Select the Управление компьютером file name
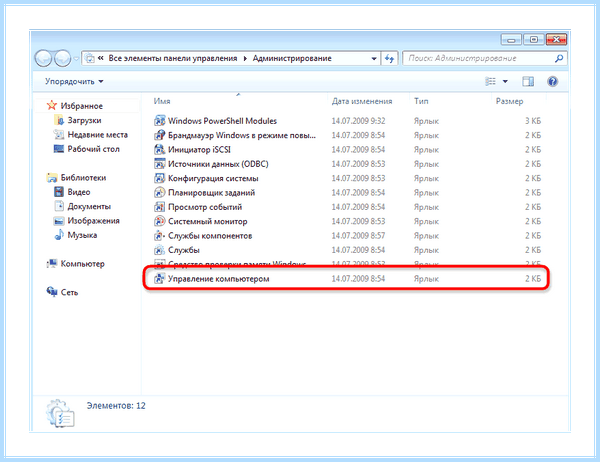 pos(218,279)
